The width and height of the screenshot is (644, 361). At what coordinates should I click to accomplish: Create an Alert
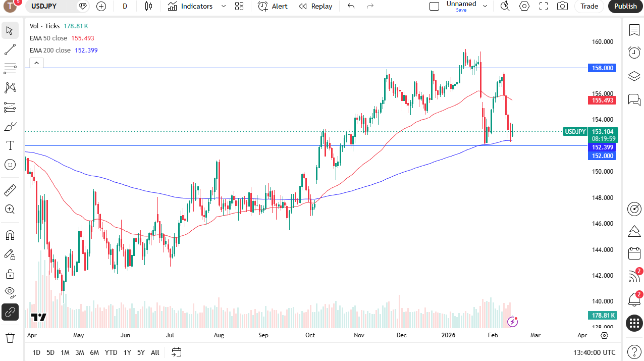[273, 6]
